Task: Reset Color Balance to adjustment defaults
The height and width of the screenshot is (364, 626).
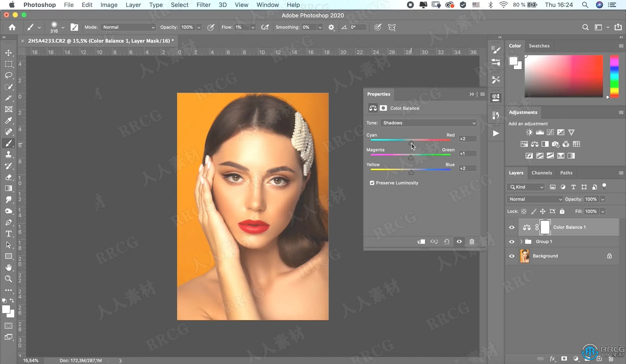Action: click(446, 242)
